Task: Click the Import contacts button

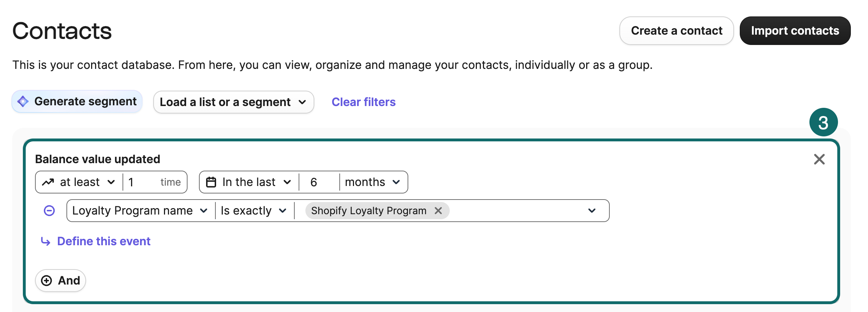Action: click(x=795, y=31)
